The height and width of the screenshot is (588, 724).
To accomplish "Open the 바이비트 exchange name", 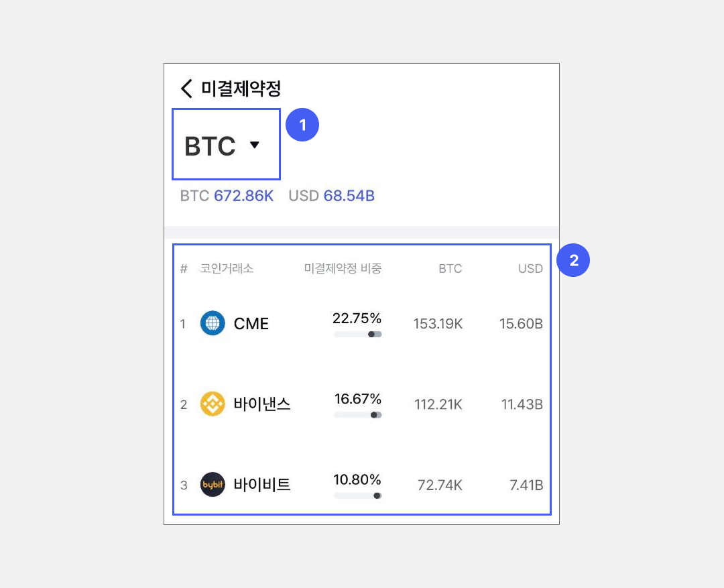I will (x=262, y=484).
